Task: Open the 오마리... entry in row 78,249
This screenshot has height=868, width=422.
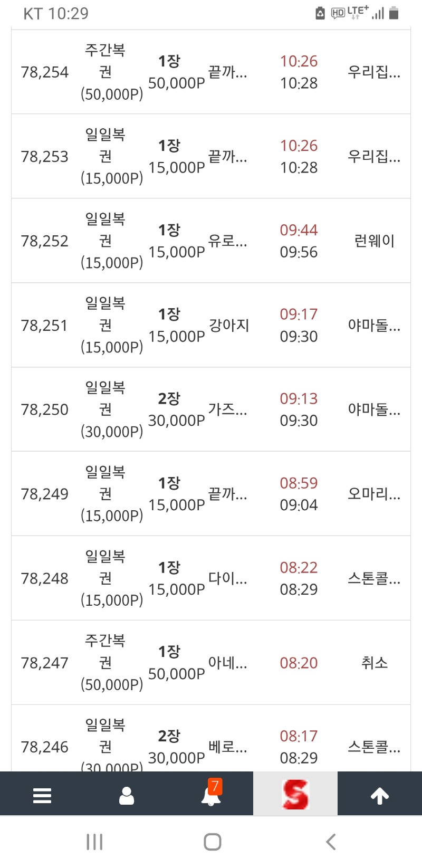Action: tap(374, 494)
